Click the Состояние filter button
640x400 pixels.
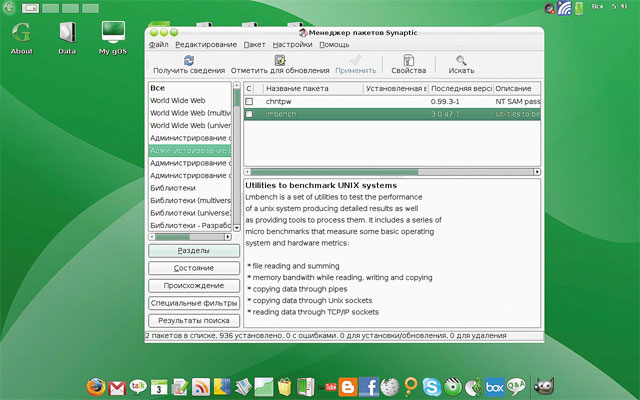pos(194,268)
